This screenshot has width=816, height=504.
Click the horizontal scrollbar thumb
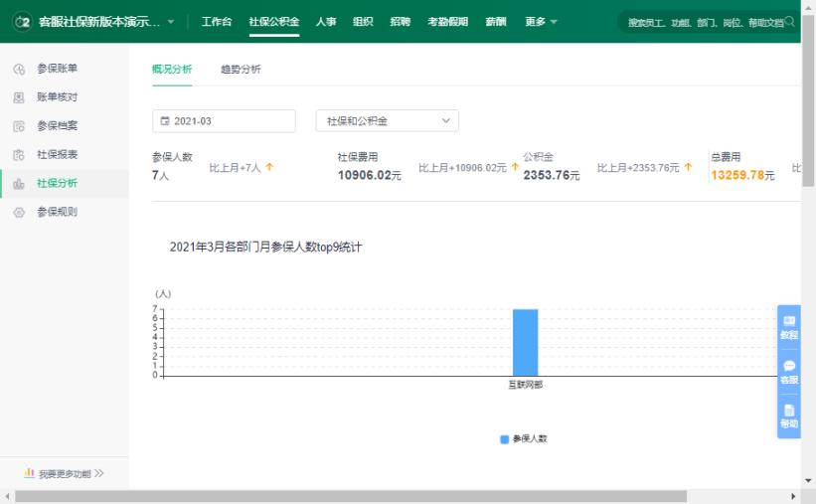pos(351,496)
